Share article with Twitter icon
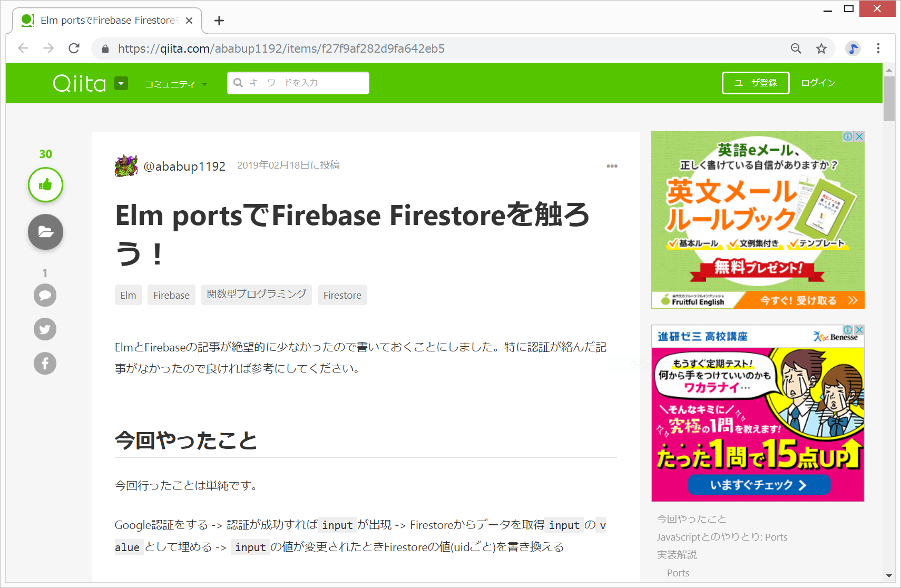Image resolution: width=901 pixels, height=588 pixels. point(45,329)
